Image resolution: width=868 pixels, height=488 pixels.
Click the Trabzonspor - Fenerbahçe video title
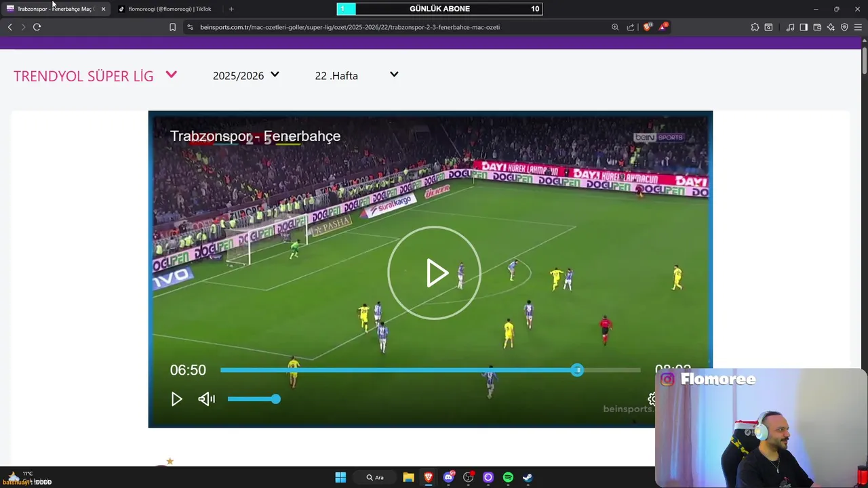pos(255,136)
